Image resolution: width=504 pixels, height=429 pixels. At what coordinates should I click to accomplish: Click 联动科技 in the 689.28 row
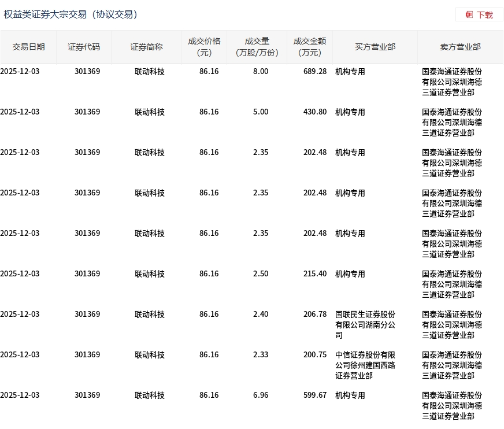[x=150, y=72]
